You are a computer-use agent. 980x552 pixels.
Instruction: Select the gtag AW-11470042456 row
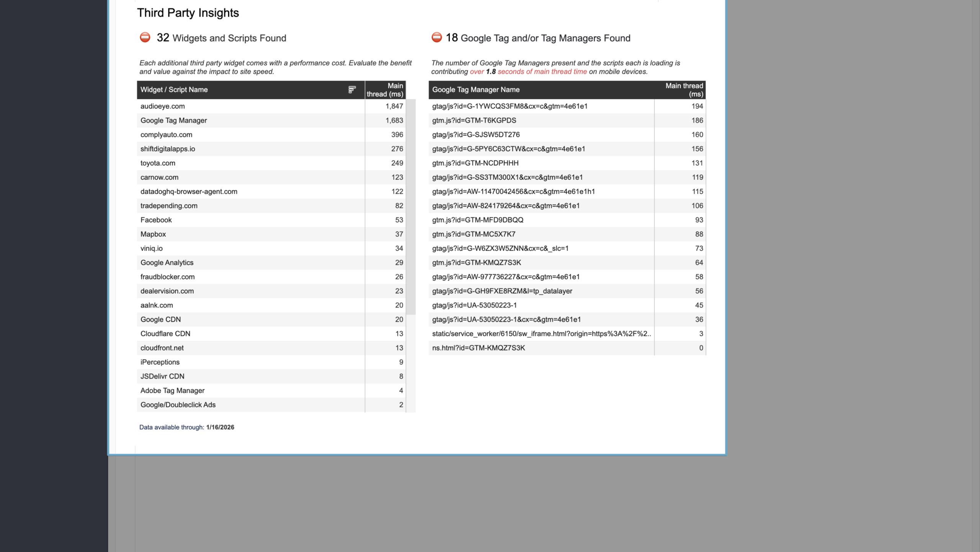point(567,191)
